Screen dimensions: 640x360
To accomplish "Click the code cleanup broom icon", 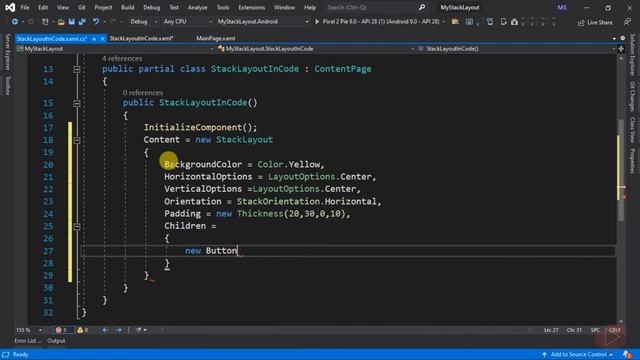I will coord(139,330).
